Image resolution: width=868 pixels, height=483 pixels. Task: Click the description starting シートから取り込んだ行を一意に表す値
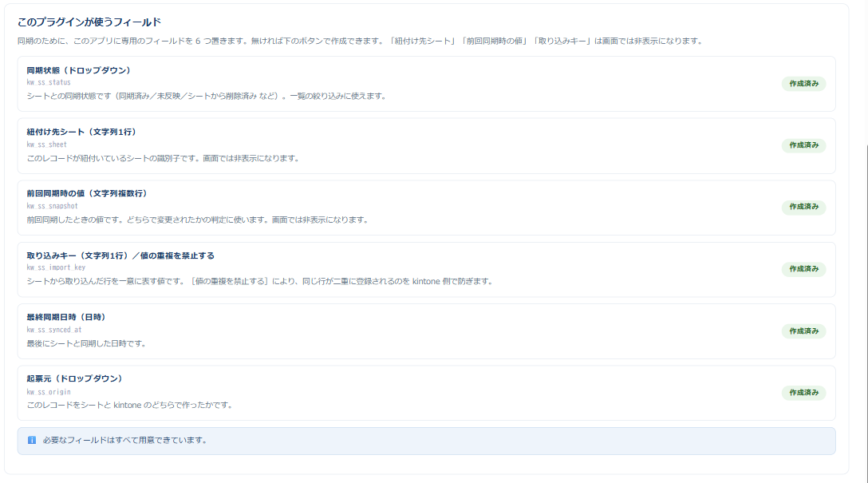261,281
